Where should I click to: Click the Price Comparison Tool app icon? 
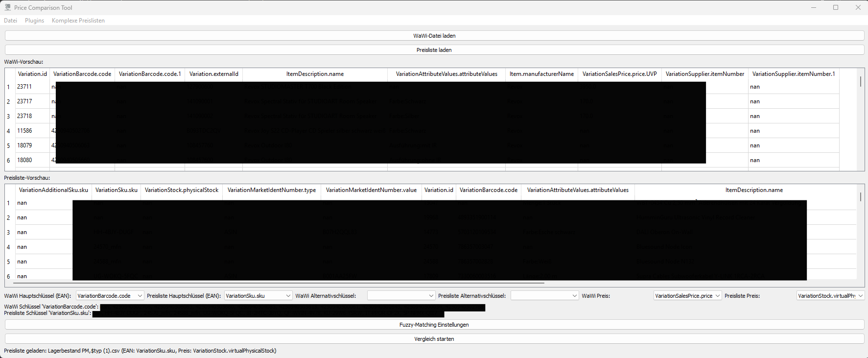(x=7, y=7)
